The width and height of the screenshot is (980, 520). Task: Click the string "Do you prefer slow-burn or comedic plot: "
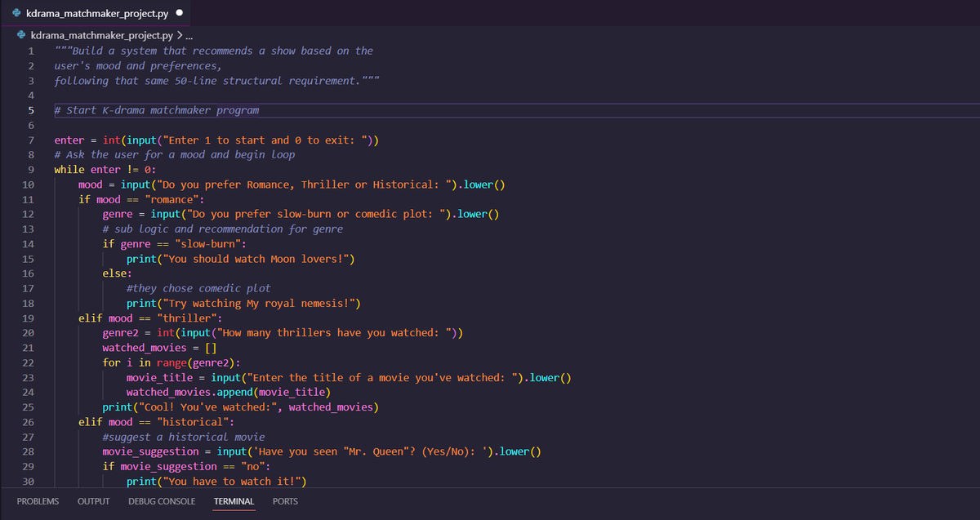[319, 214]
